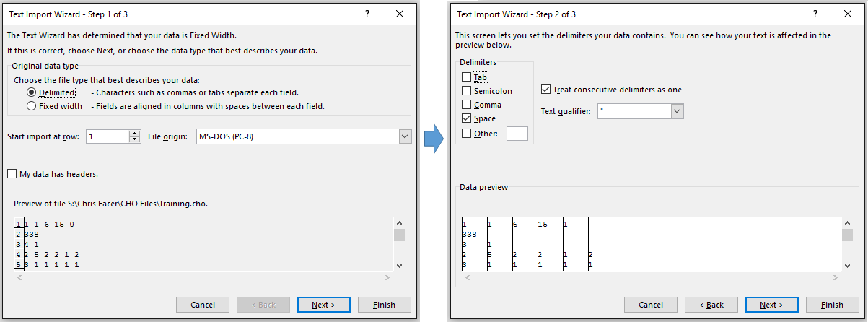Tick the Comma delimiter checkbox
The width and height of the screenshot is (868, 322).
467,105
